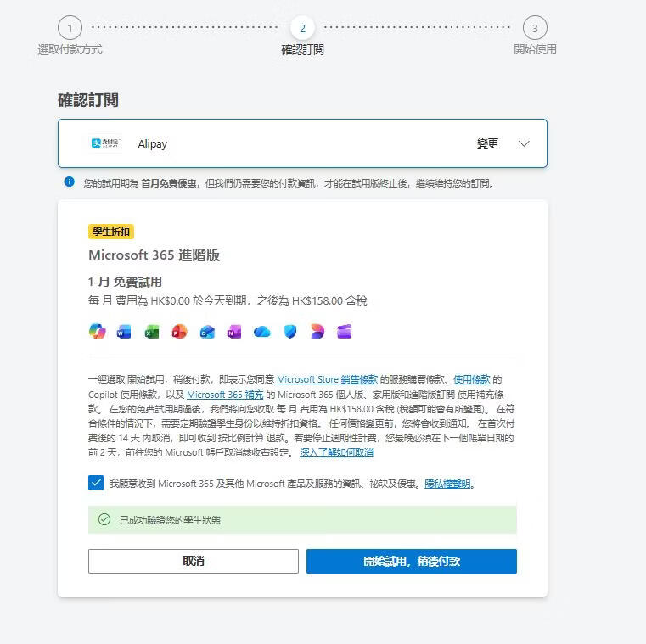646x644 pixels.
Task: Click 開始試用, 稍後付款 button
Action: click(411, 561)
